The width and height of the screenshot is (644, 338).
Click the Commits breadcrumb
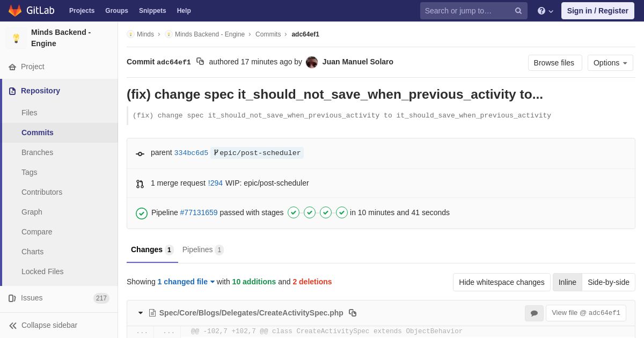[268, 34]
